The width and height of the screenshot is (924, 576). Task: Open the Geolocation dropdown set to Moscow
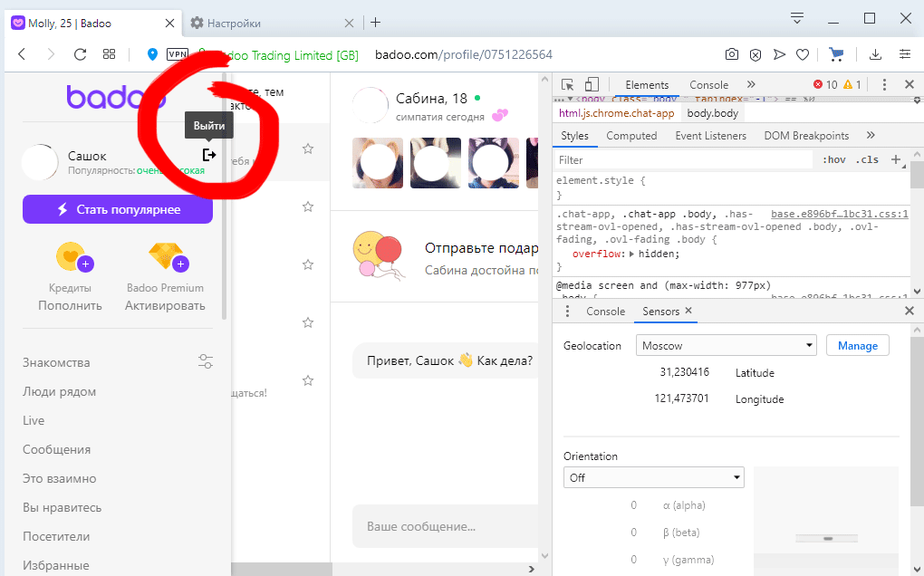coord(727,346)
